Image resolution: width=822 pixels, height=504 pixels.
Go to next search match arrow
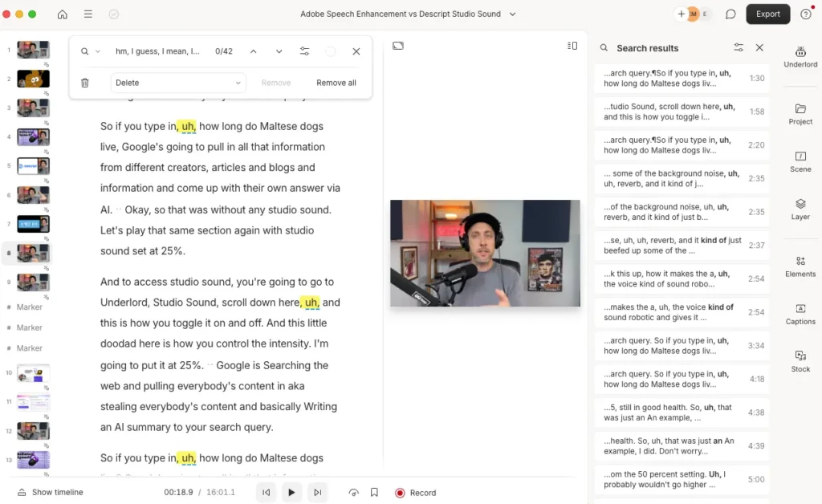(x=279, y=51)
